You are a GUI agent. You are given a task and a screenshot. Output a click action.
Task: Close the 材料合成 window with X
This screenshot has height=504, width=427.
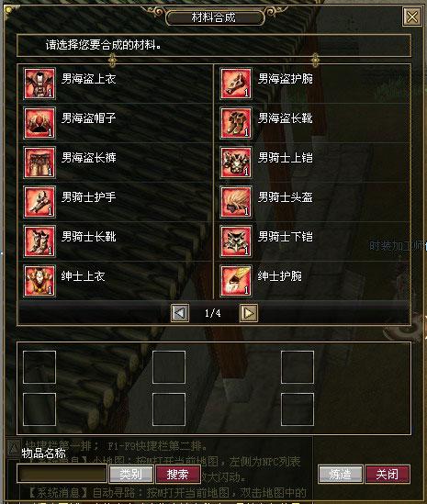(x=412, y=17)
